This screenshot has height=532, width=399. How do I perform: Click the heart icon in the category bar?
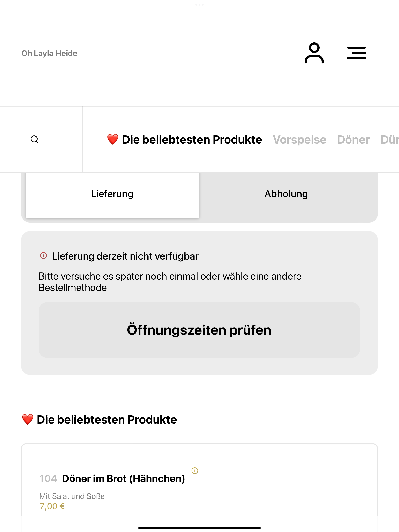tap(113, 139)
